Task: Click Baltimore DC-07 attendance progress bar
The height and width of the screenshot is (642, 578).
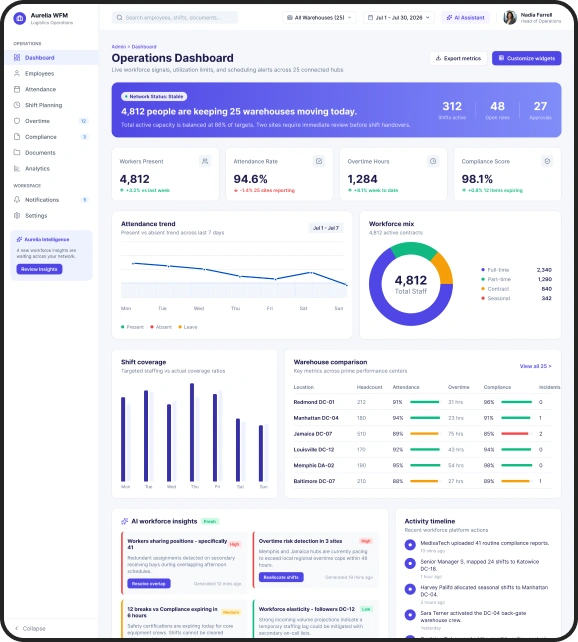Action: [x=424, y=481]
